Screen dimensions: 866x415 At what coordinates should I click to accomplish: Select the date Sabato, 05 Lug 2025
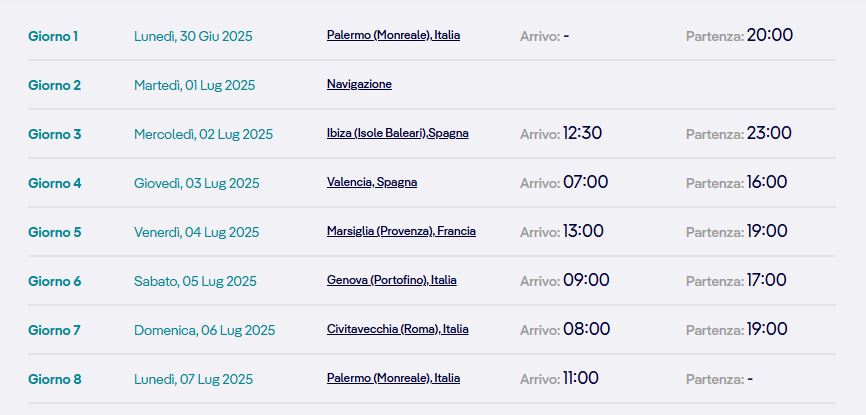point(196,281)
